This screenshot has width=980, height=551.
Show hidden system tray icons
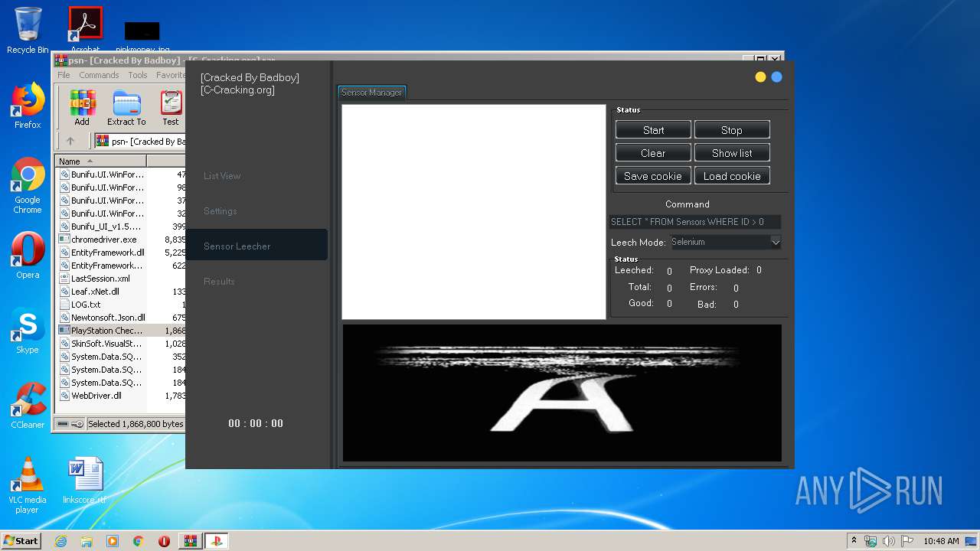point(854,541)
